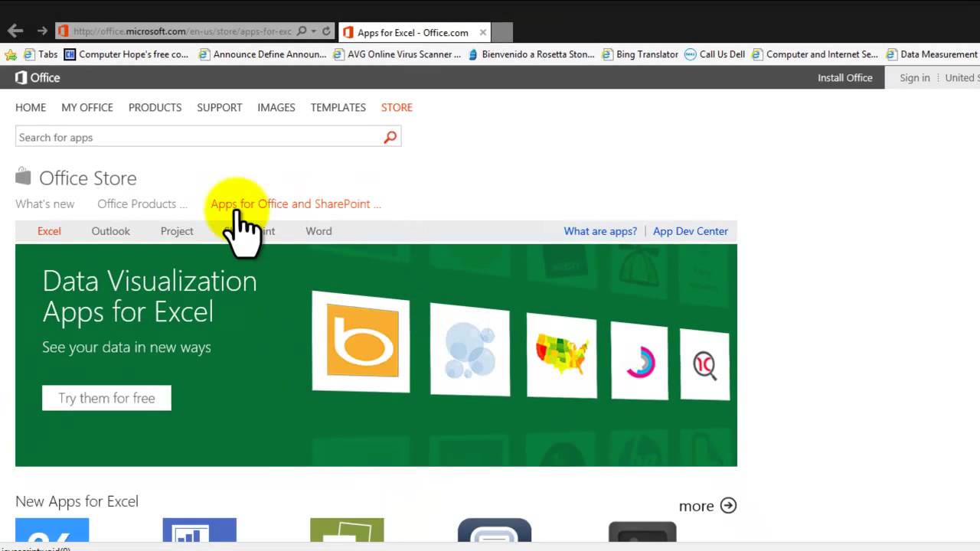
Task: Open AVG Online Virus Scanner bookmark
Action: 397,54
